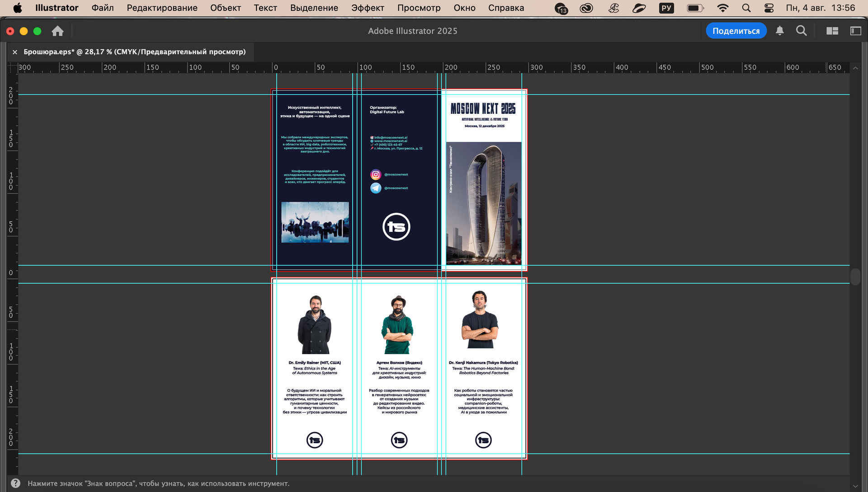Open Spotlight search in menu bar
Viewport: 868px width, 492px height.
(x=746, y=8)
